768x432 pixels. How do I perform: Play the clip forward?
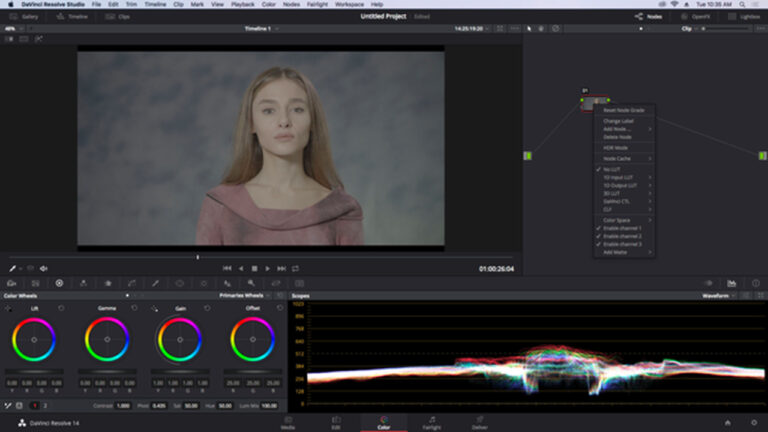tap(267, 268)
